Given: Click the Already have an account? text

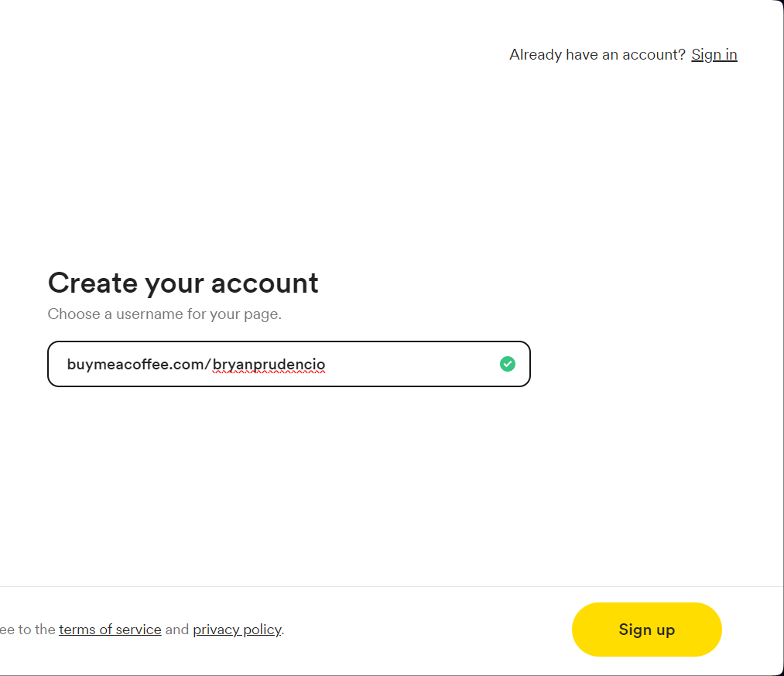Looking at the screenshot, I should 597,54.
